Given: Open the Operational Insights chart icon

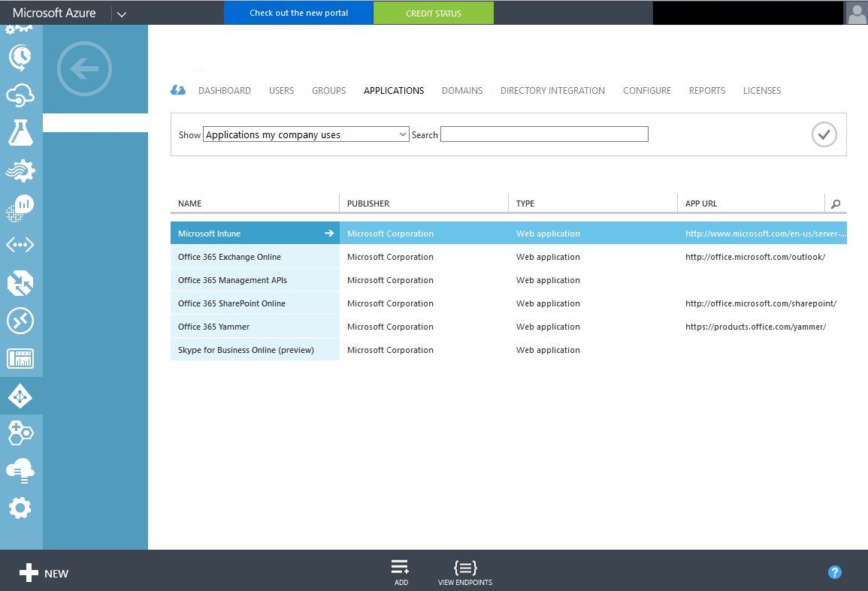Looking at the screenshot, I should (x=20, y=208).
